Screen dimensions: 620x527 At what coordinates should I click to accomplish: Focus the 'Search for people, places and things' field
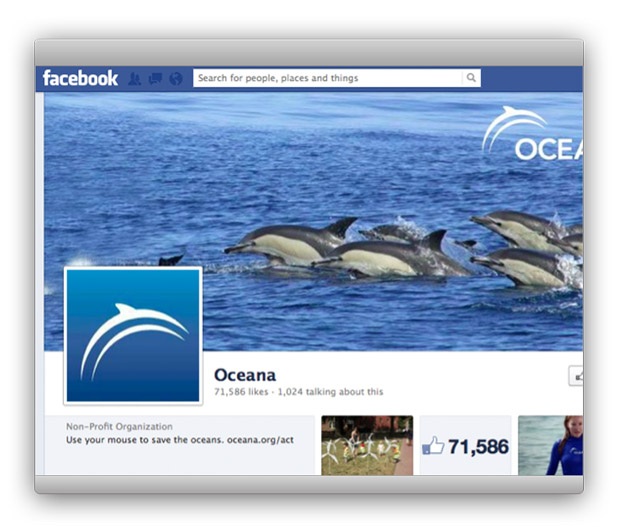(x=327, y=78)
